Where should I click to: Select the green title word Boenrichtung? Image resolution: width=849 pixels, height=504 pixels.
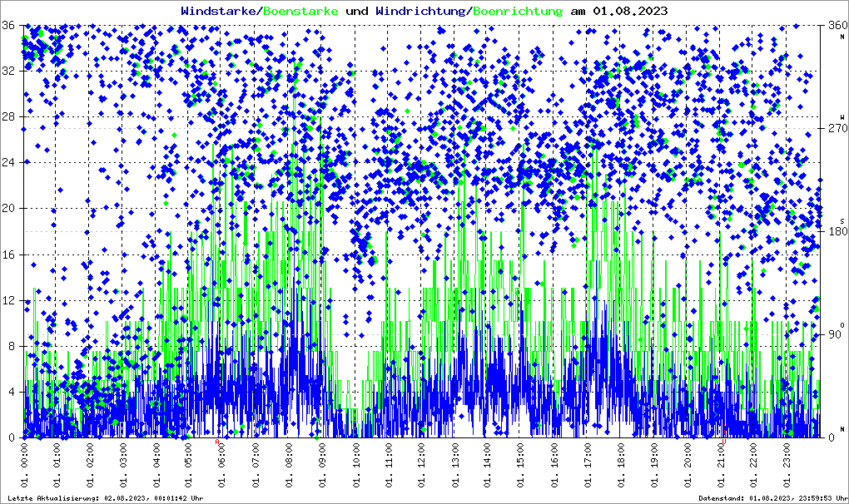pyautogui.click(x=519, y=11)
